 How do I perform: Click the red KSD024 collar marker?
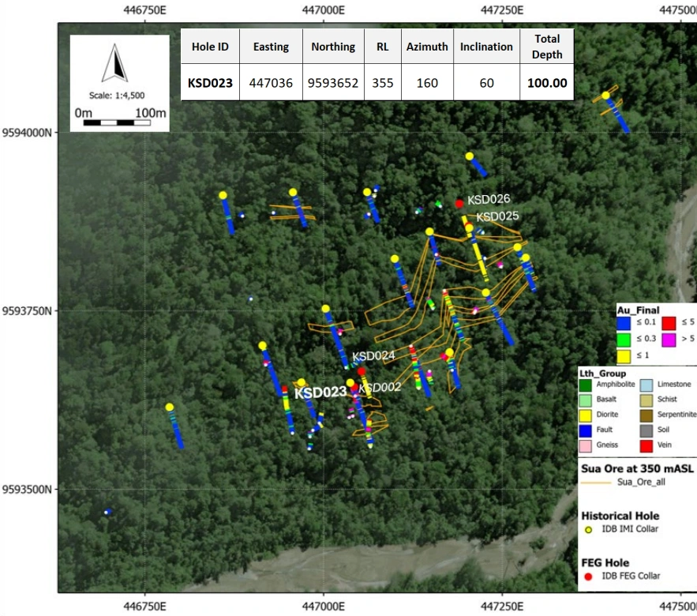(362, 371)
